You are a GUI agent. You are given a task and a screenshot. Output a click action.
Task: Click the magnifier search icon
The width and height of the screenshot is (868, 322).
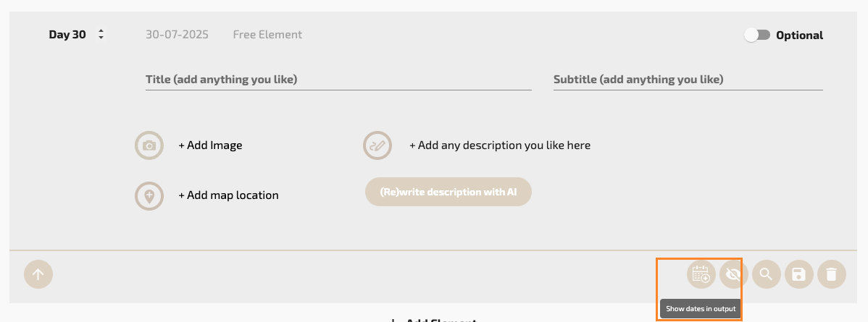point(766,274)
